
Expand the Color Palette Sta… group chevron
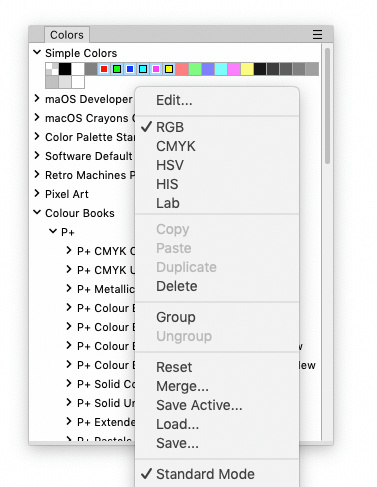coord(37,136)
